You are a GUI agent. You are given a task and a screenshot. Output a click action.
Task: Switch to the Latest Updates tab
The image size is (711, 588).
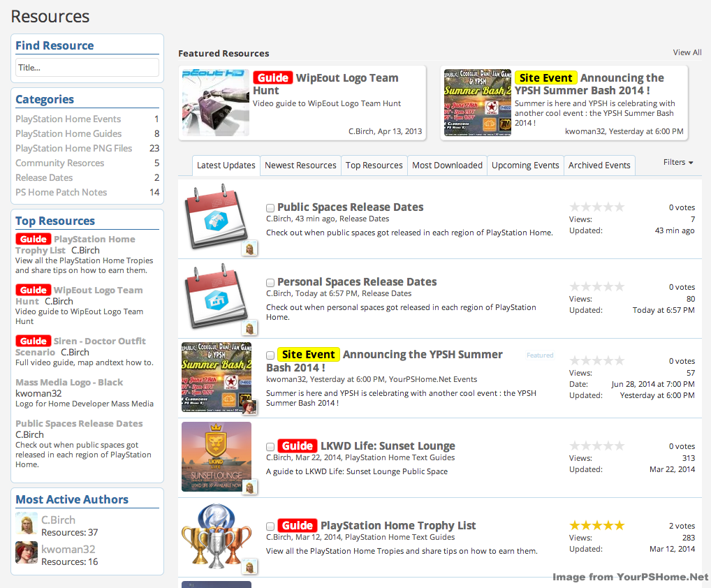[x=226, y=166]
